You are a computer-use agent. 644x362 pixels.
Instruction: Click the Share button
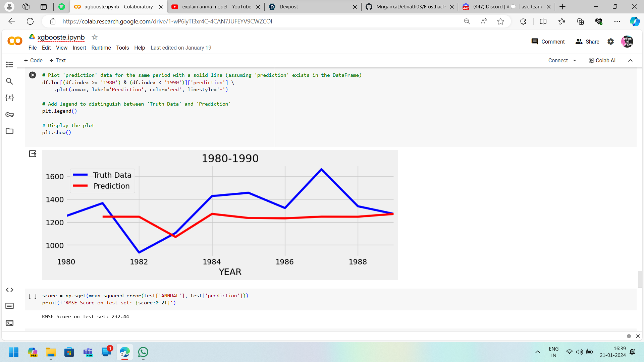(x=587, y=42)
